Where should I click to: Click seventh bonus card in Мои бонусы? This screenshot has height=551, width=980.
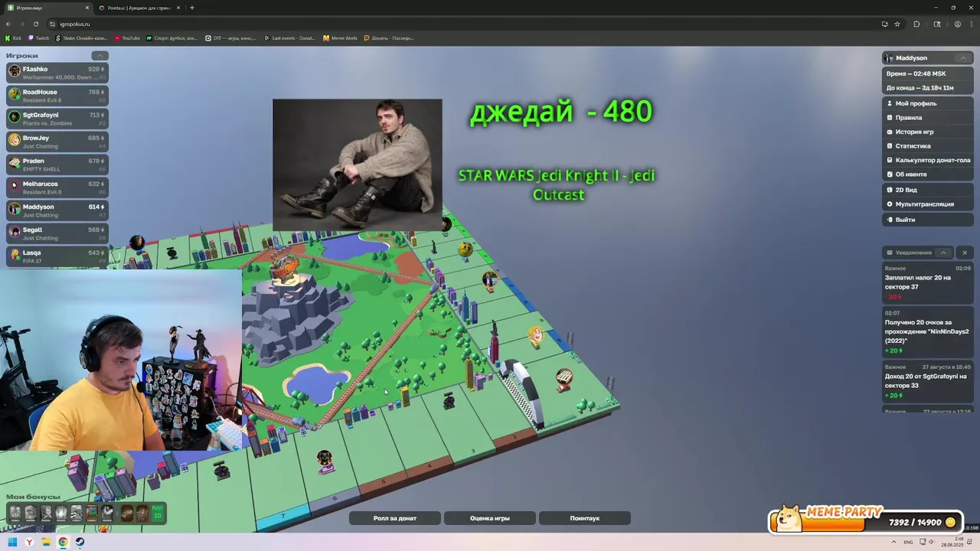pyautogui.click(x=107, y=513)
